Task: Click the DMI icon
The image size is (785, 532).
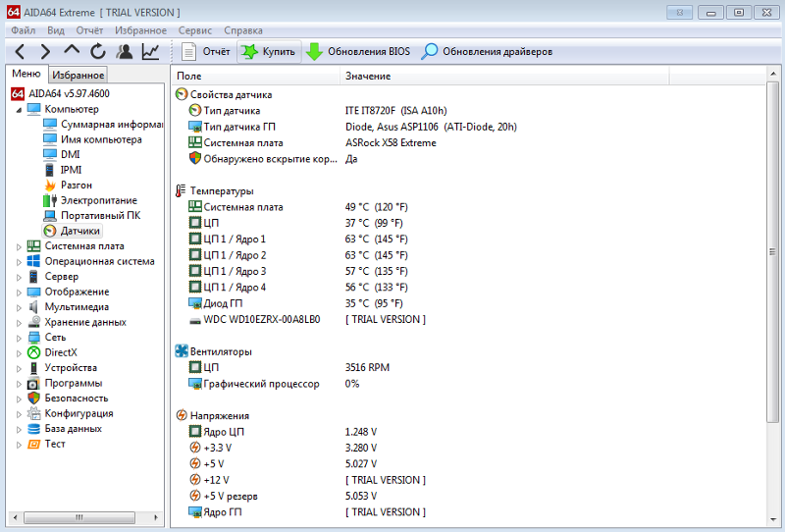Action: [50, 154]
